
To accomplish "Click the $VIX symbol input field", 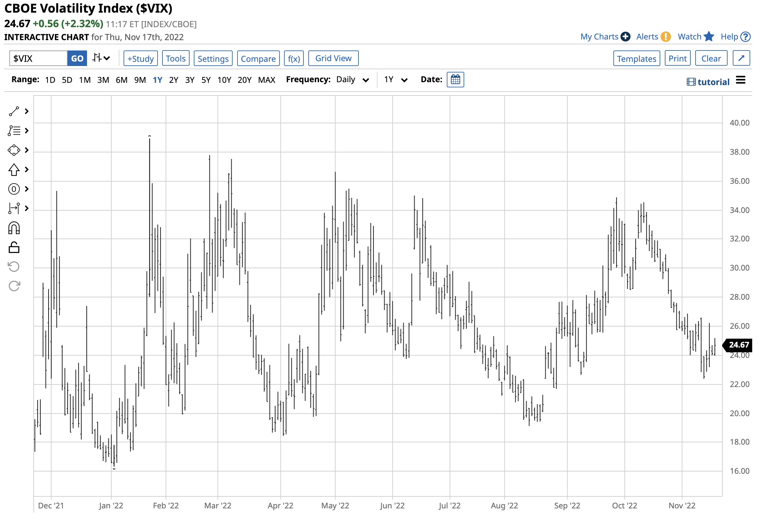I will coord(38,58).
